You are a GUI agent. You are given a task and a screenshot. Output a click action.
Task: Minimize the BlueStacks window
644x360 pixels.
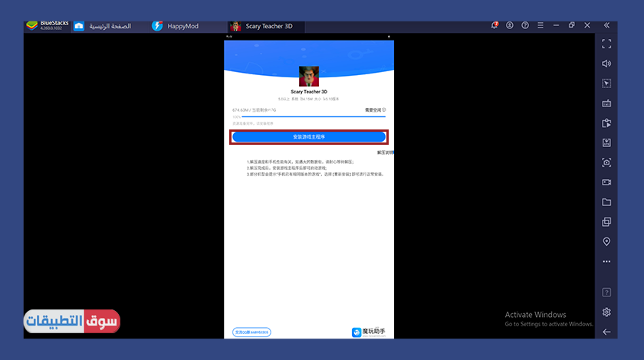coord(556,25)
